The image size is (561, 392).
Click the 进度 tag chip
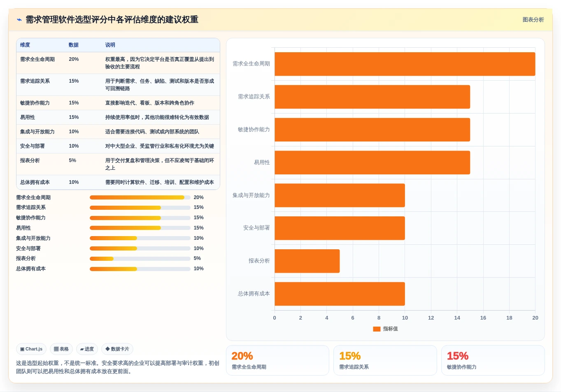tap(87, 349)
